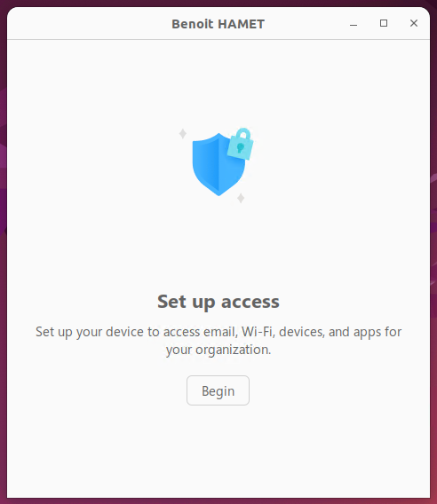Click the "Set up your device" description line
The height and width of the screenshot is (504, 437).
pos(218,332)
